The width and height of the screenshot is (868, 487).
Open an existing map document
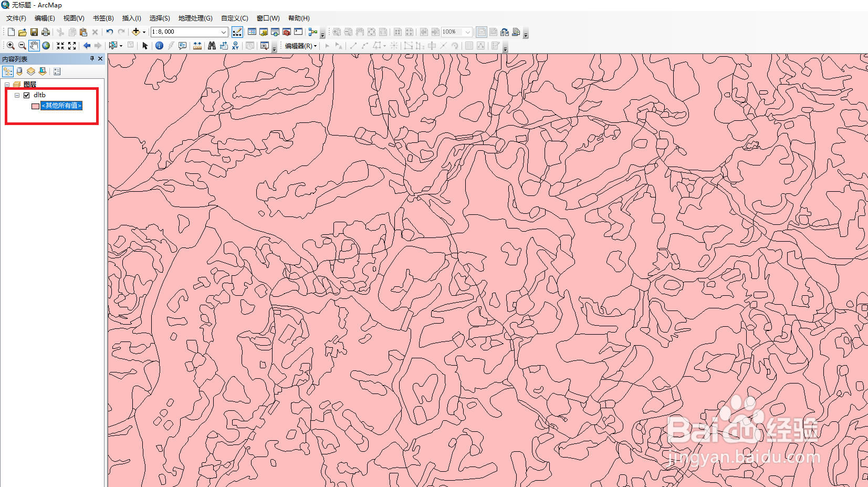click(23, 32)
